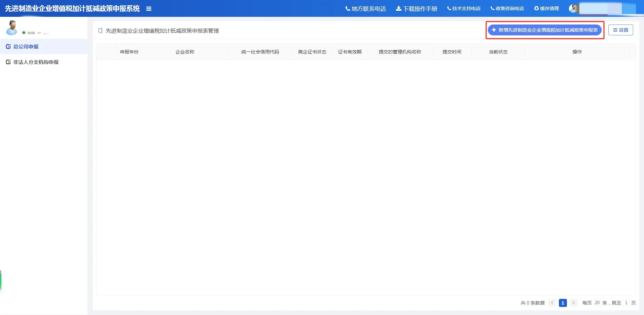Open the 设置 settings dropdown
Screen dimensions: 644x315
tap(620, 30)
